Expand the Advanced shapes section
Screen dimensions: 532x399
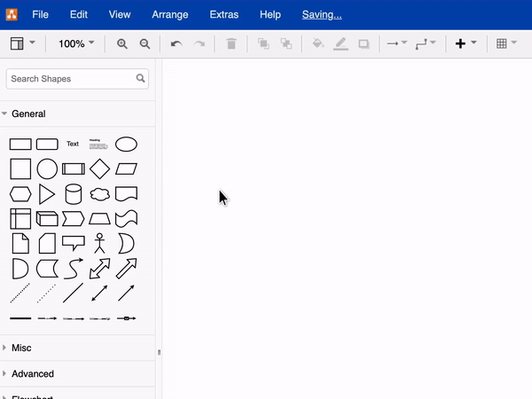pyautogui.click(x=32, y=374)
